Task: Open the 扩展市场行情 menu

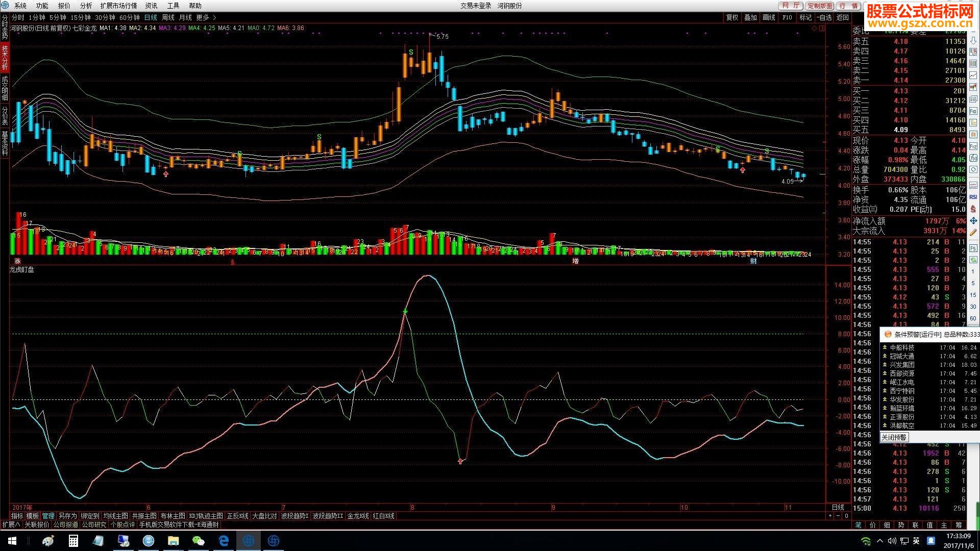Action: (x=118, y=6)
